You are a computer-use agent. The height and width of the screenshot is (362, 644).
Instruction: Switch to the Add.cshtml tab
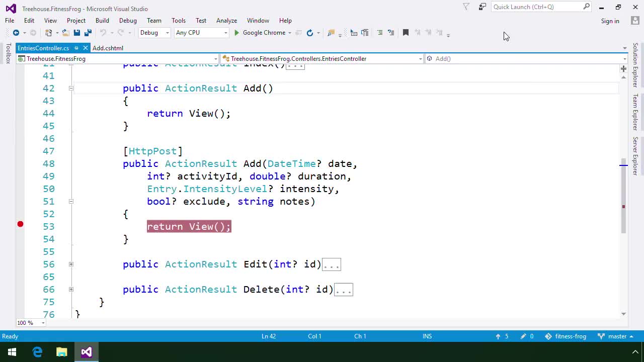pyautogui.click(x=108, y=48)
